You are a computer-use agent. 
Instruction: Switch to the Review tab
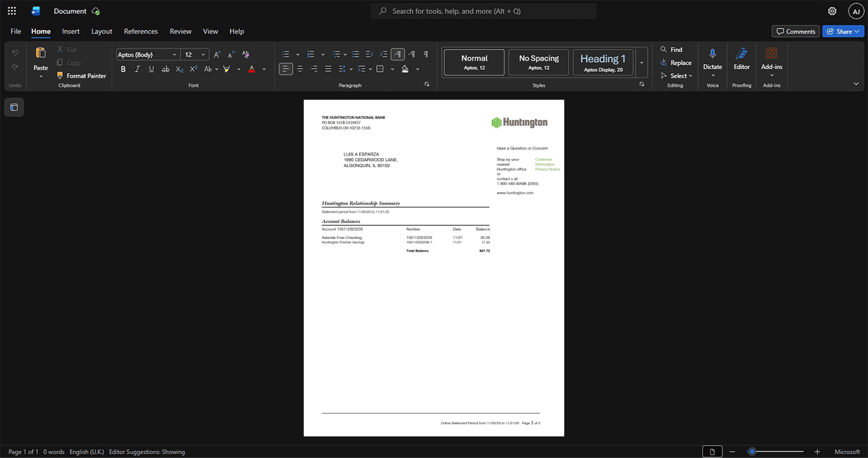click(180, 31)
